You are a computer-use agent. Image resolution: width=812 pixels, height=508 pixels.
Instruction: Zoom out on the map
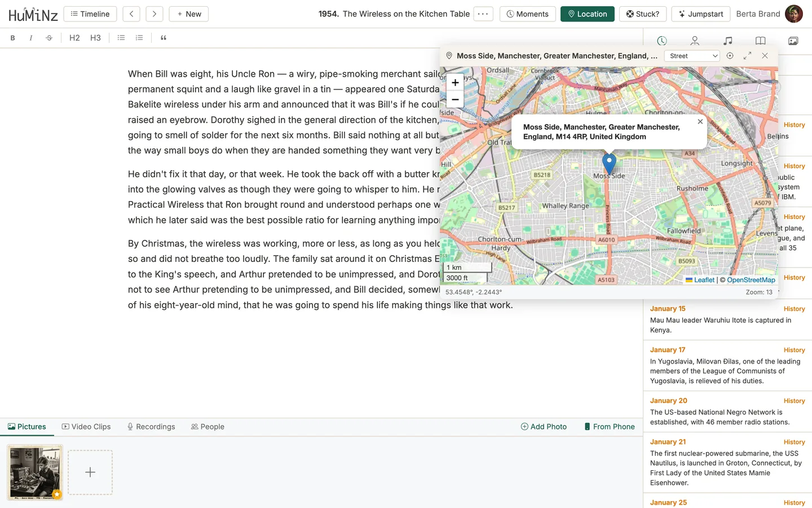pyautogui.click(x=455, y=99)
